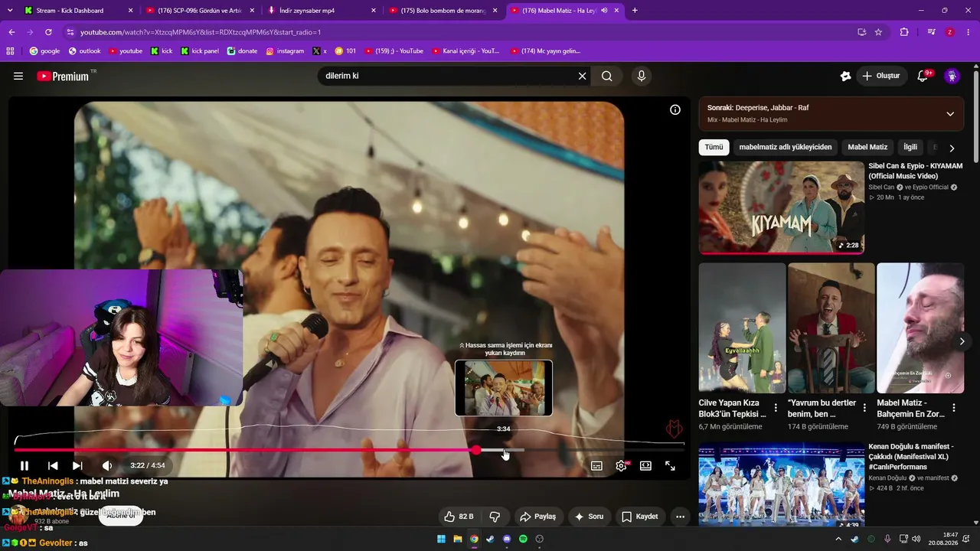Open the 'kick panel' bookmark

click(x=199, y=51)
